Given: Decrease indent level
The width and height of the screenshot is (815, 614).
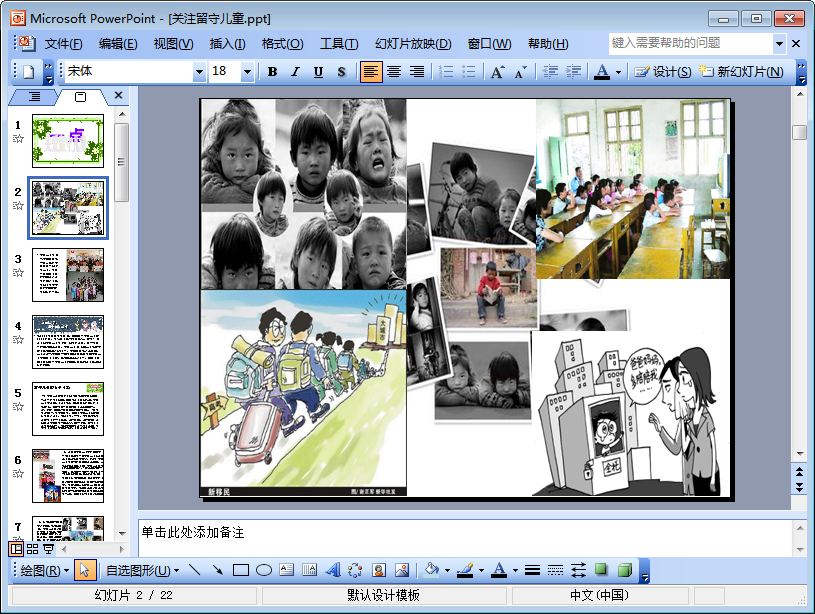Looking at the screenshot, I should click(x=550, y=72).
